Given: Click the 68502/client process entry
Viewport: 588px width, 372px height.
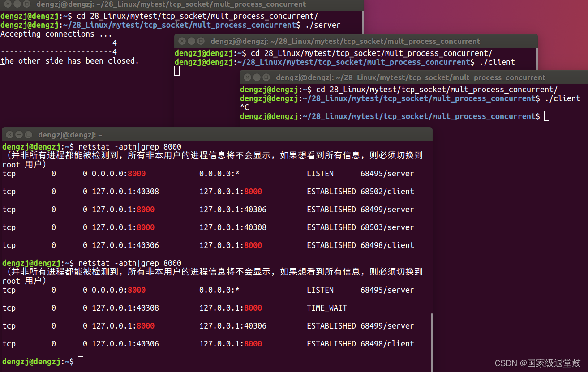Looking at the screenshot, I should tap(387, 192).
